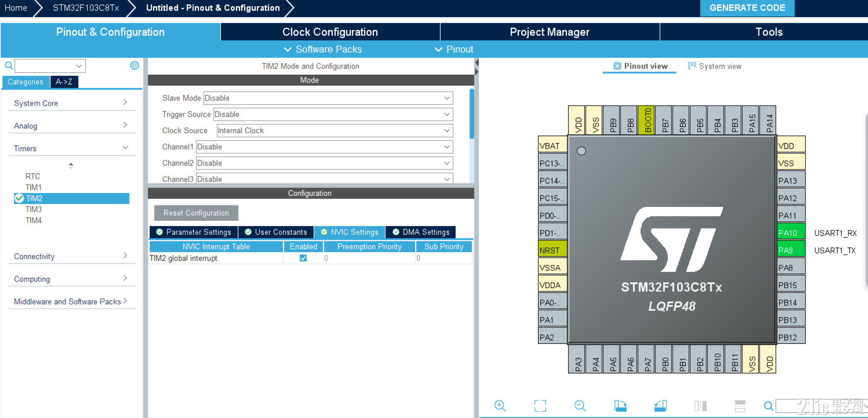
Task: Open the Channel3 dropdown
Action: tap(324, 179)
